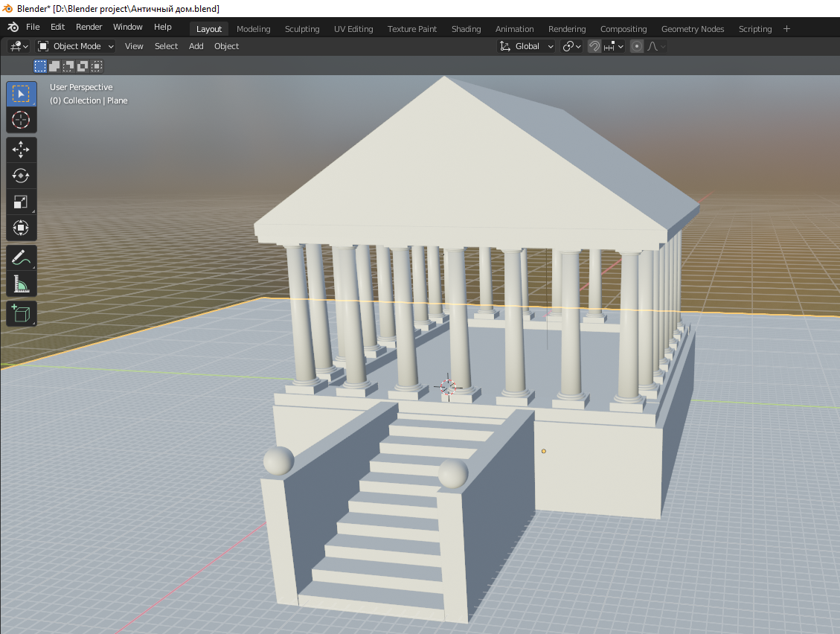Image resolution: width=840 pixels, height=634 pixels.
Task: Toggle snapping magnet icon
Action: pos(594,46)
